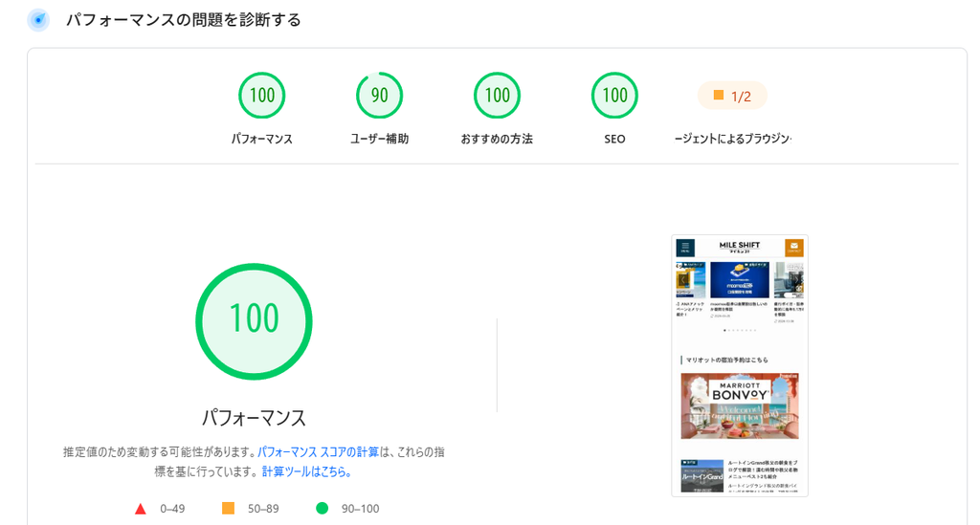Click the green circle 90–100 legend icon
980x525 pixels.
tap(322, 508)
